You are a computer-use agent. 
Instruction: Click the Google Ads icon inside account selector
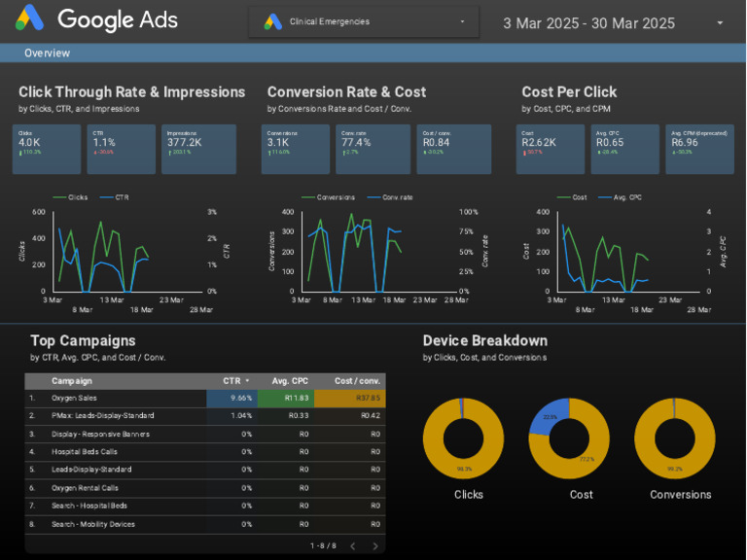pos(273,22)
